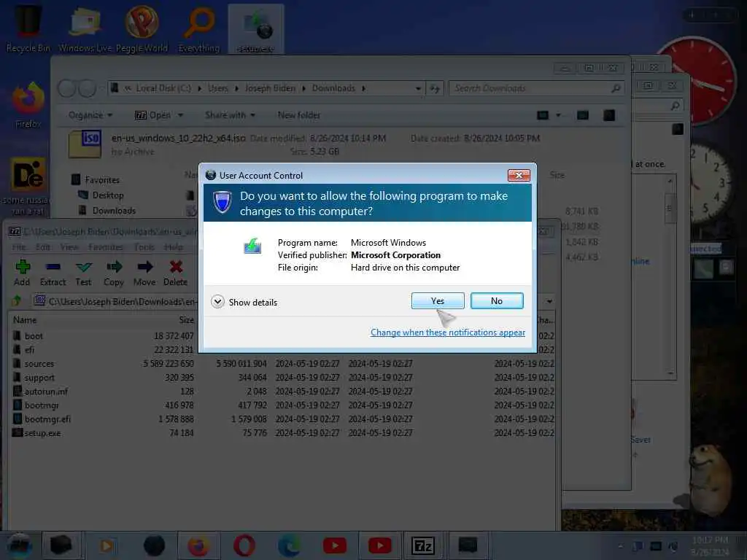
Task: Open Recycle Bin desktop icon
Action: tap(28, 28)
